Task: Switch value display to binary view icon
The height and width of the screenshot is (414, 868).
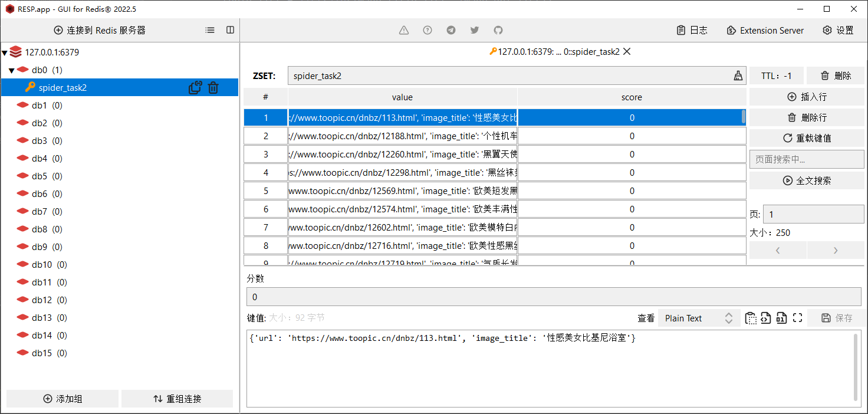Action: pos(781,318)
